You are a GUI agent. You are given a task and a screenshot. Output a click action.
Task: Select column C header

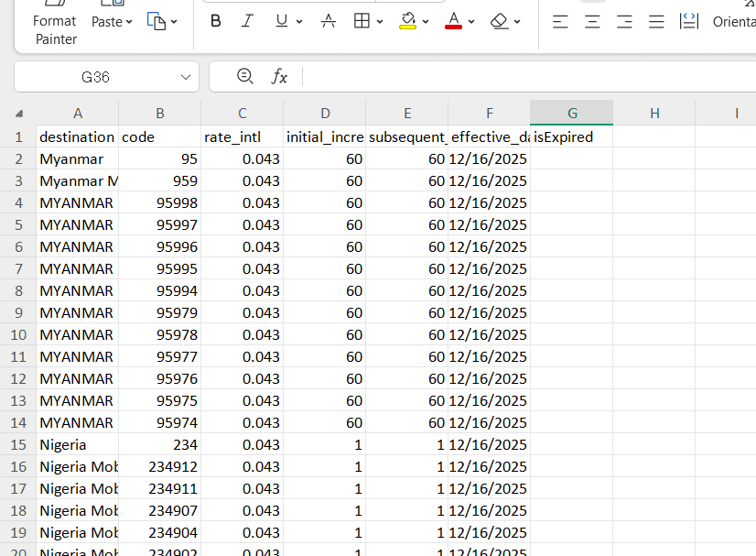click(243, 114)
